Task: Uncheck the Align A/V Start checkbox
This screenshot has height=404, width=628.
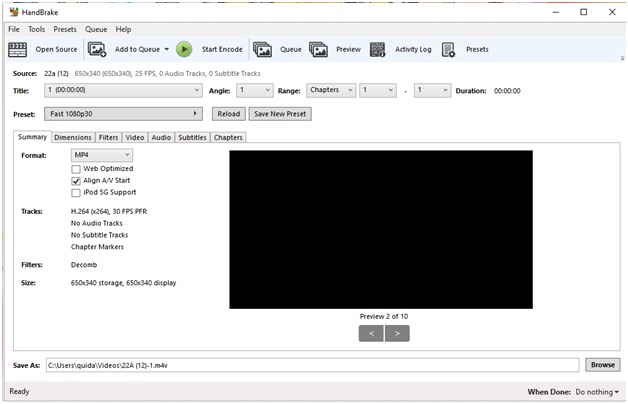Action: [76, 181]
